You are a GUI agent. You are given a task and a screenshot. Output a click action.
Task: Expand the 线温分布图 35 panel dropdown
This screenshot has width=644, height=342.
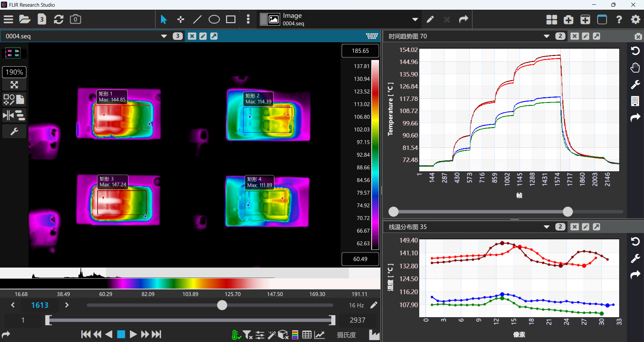pos(546,227)
